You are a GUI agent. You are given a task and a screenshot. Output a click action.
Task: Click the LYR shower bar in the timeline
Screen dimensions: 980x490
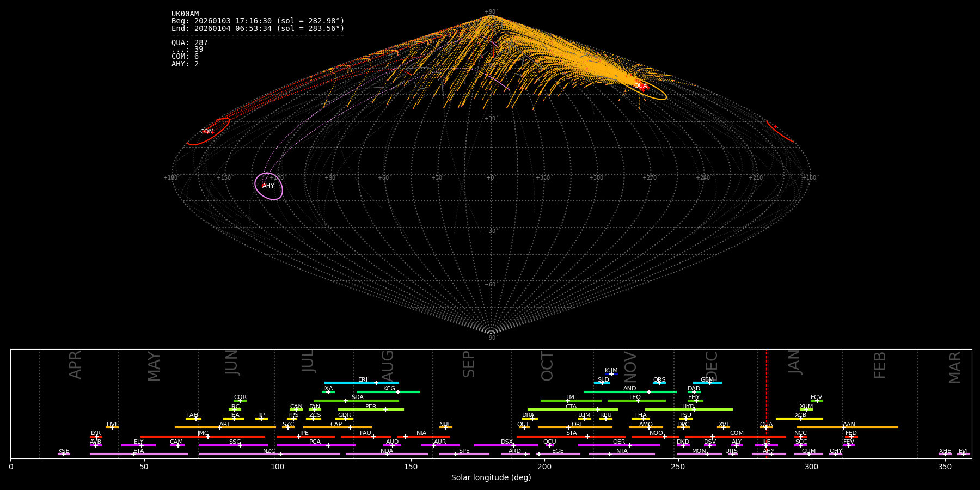tap(96, 436)
